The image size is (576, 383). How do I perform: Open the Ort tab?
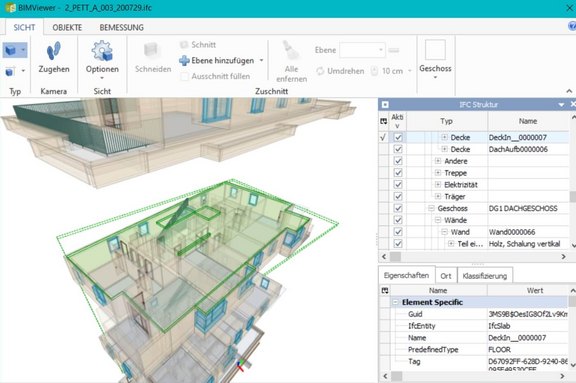[446, 276]
